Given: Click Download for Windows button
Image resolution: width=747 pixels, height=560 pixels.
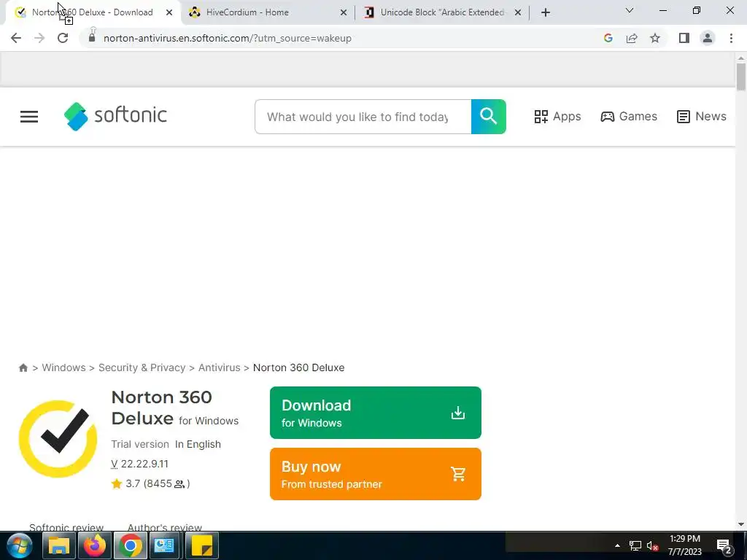Looking at the screenshot, I should (x=376, y=413).
